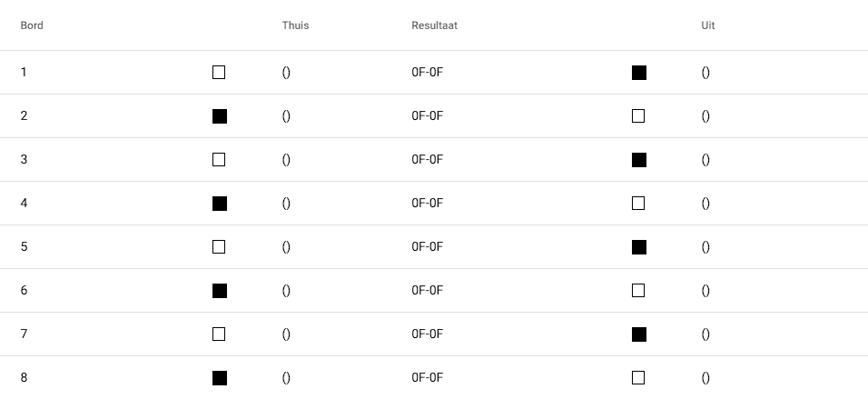Select board number 7 row
868x399 pixels.
tap(24, 334)
